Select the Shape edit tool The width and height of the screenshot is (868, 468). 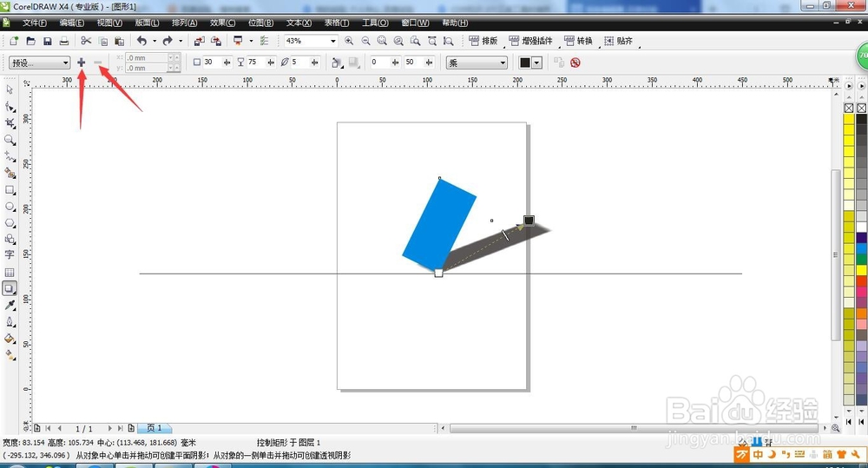click(x=10, y=106)
